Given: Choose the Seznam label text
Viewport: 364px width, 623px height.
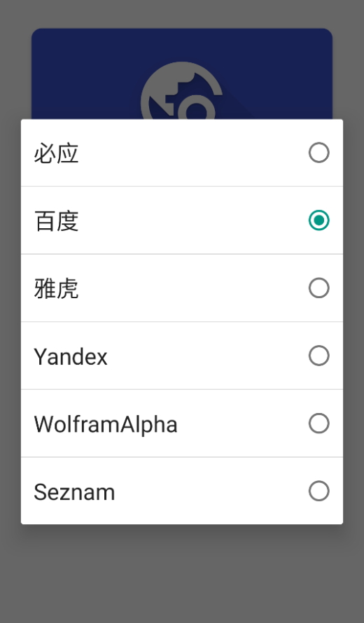Looking at the screenshot, I should [74, 492].
